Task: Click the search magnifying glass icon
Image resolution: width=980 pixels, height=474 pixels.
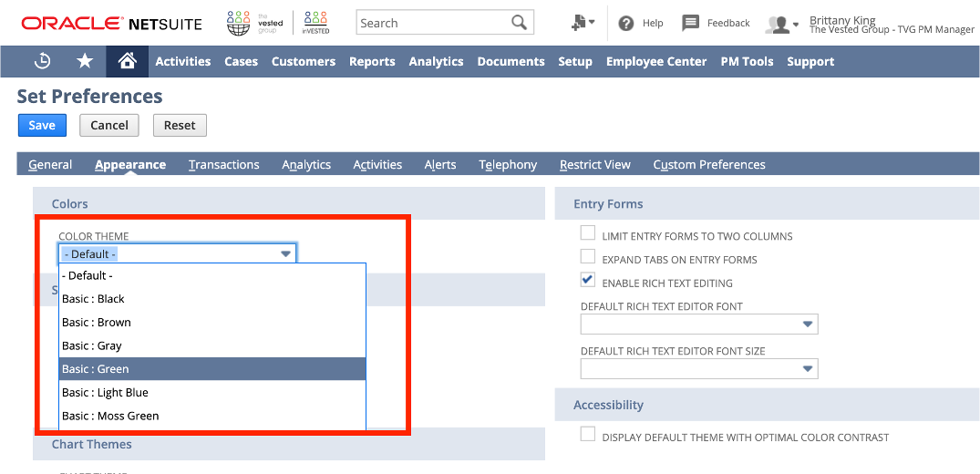Action: tap(519, 23)
